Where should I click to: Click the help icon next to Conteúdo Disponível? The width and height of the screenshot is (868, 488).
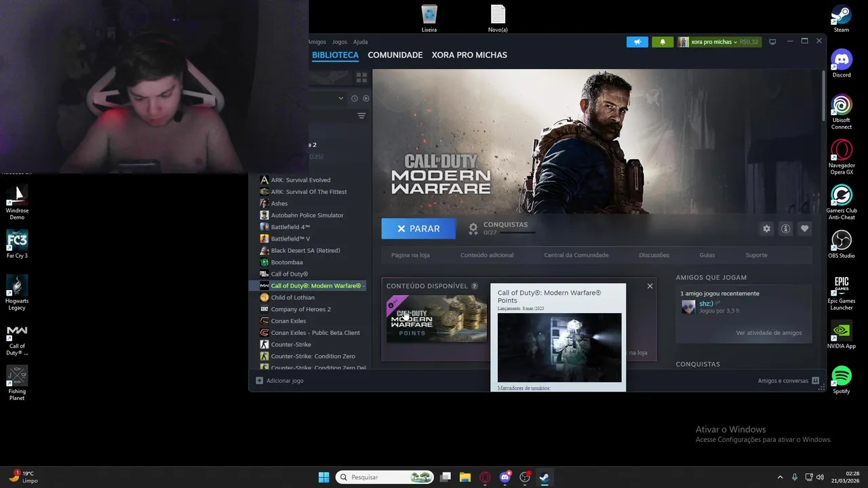point(474,286)
